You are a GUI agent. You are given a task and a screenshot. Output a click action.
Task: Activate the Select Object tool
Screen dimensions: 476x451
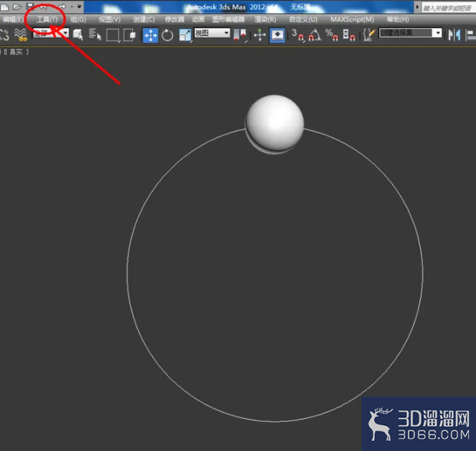pos(78,34)
